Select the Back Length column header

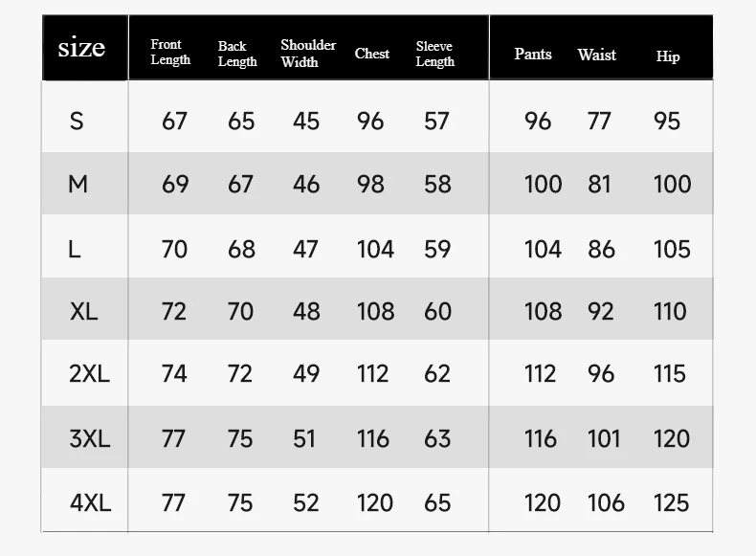click(x=237, y=54)
